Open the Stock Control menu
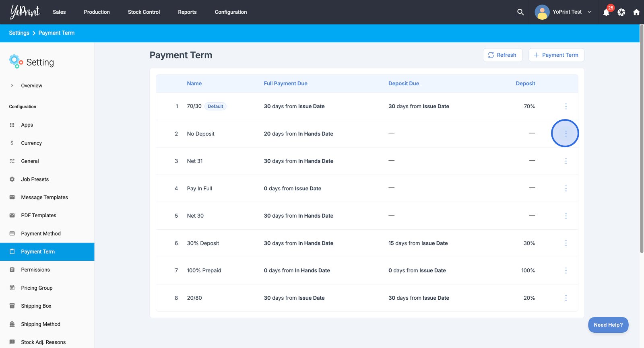Viewport: 644px width, 348px height. [144, 12]
